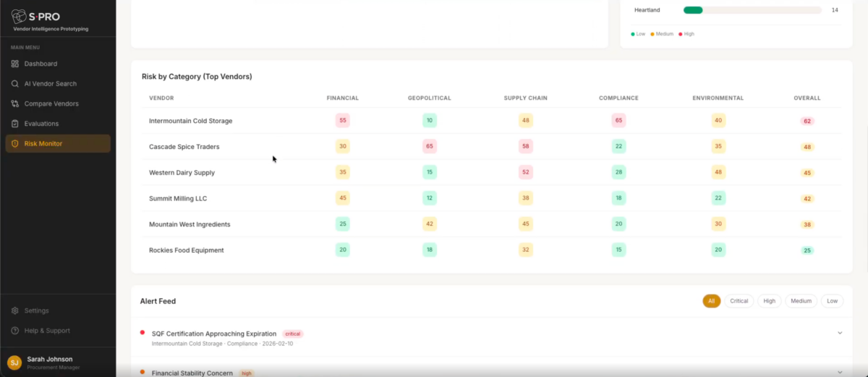This screenshot has width=868, height=377.
Task: Filter alerts by Critical severity
Action: pyautogui.click(x=739, y=301)
